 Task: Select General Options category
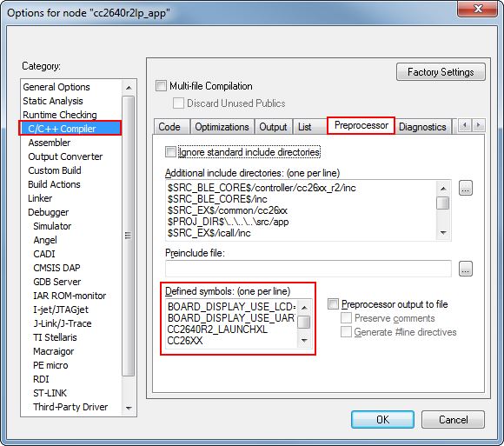click(x=56, y=87)
